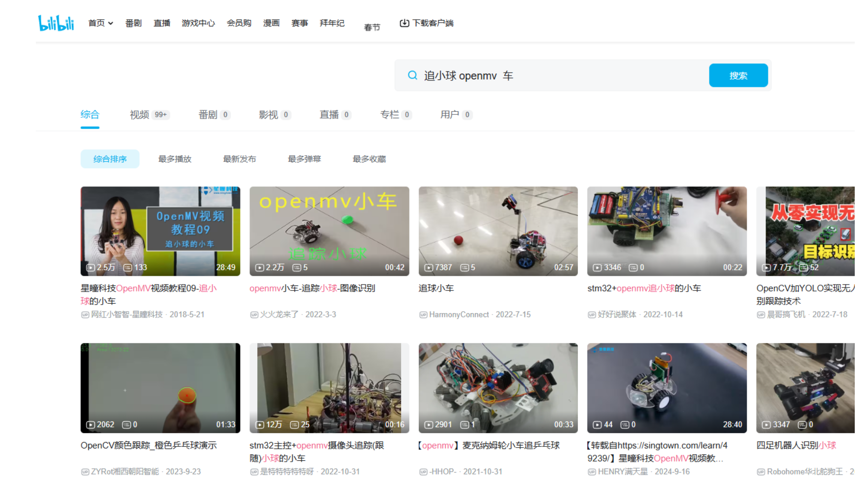Open 游戏中心 from the top navigation
This screenshot has width=868, height=498.
[x=198, y=23]
